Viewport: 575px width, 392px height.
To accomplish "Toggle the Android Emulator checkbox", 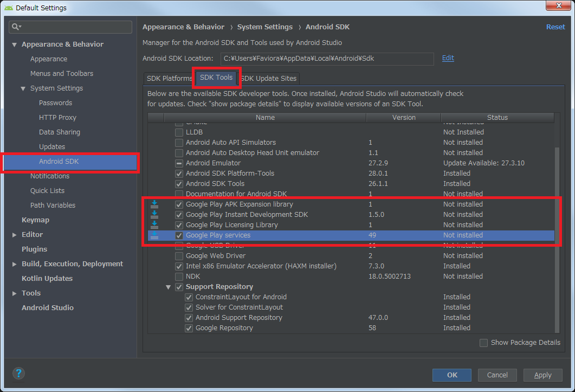I will tap(179, 163).
